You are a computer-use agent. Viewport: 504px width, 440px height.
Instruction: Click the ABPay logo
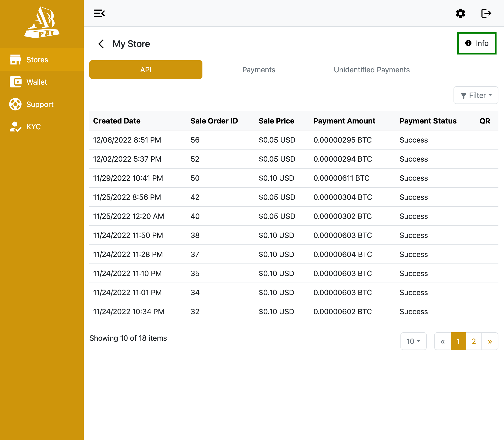[x=42, y=22]
